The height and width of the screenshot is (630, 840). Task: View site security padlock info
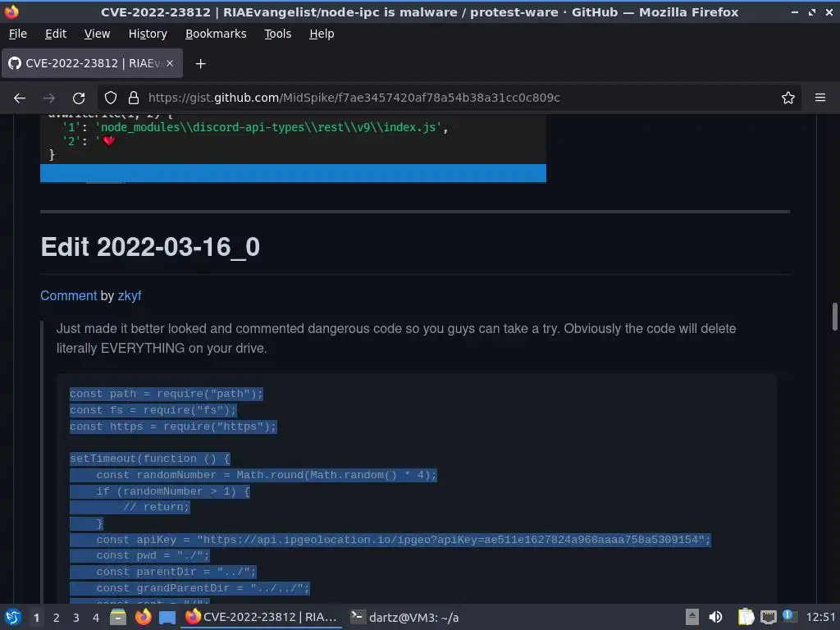pos(134,98)
